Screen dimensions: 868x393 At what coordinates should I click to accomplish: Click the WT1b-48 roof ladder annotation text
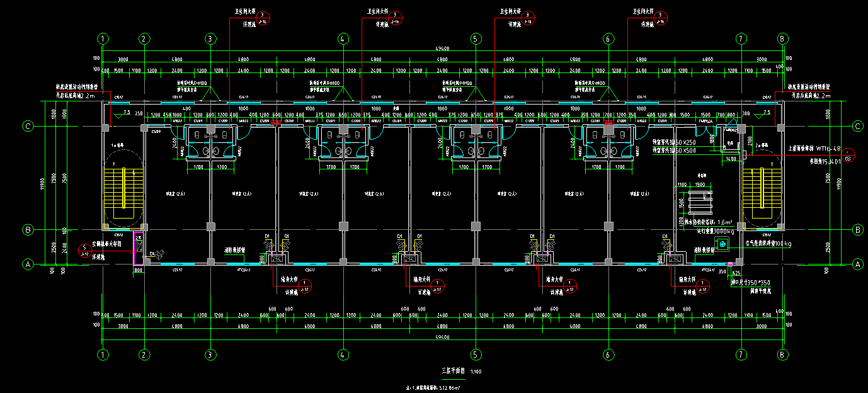819,149
